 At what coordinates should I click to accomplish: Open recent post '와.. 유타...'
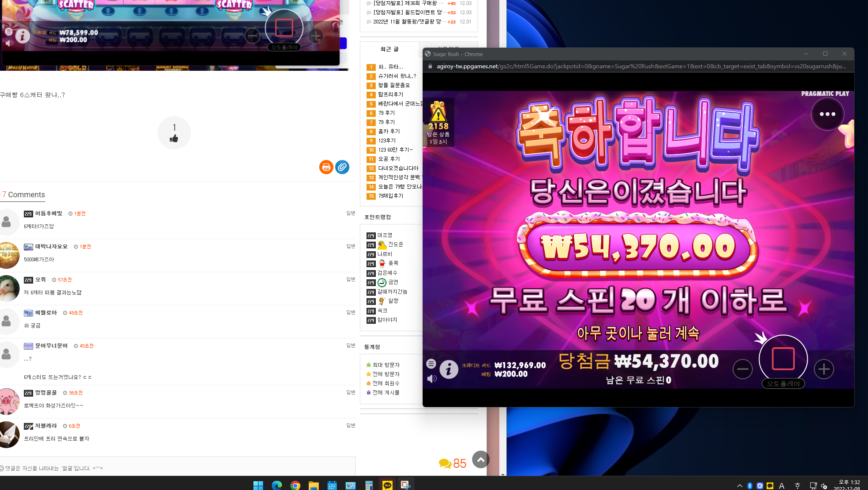tap(390, 67)
